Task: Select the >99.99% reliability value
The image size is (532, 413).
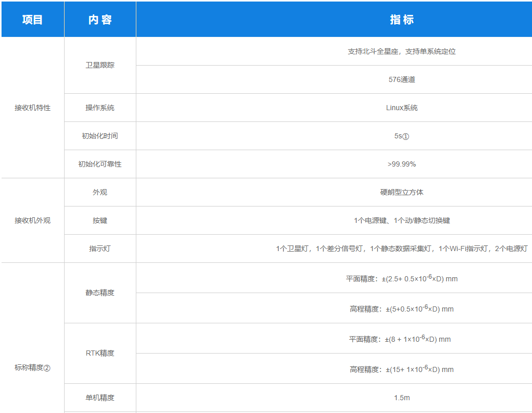Action: 401,164
